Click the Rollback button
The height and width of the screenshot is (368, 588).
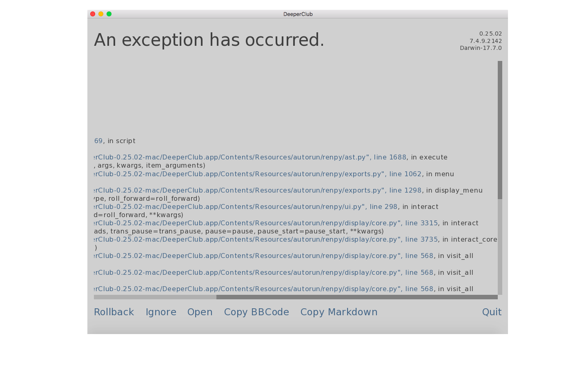(x=114, y=312)
